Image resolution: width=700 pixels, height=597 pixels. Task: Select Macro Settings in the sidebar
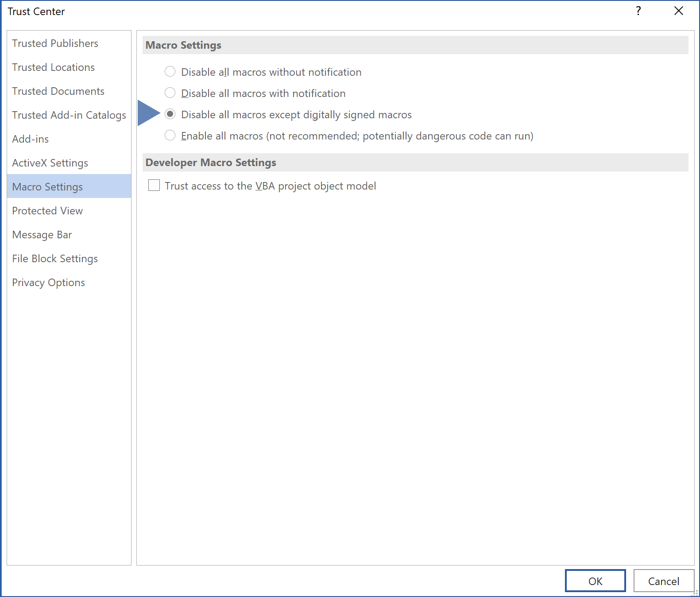[x=47, y=187]
